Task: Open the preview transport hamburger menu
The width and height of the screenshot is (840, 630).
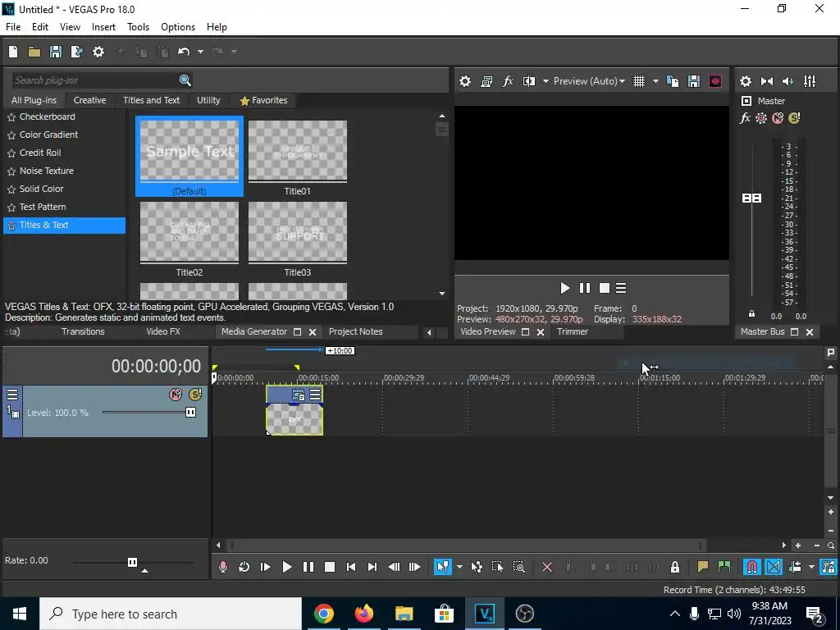Action: [621, 288]
